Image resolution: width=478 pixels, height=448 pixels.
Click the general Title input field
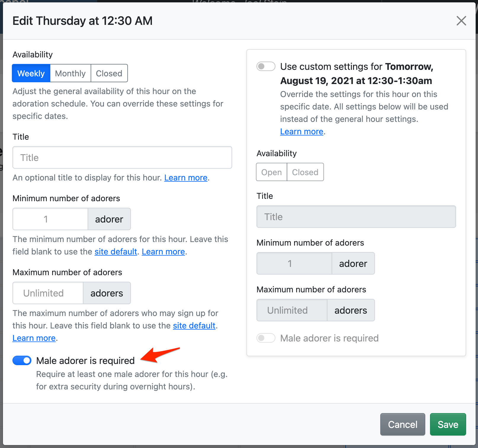click(122, 157)
